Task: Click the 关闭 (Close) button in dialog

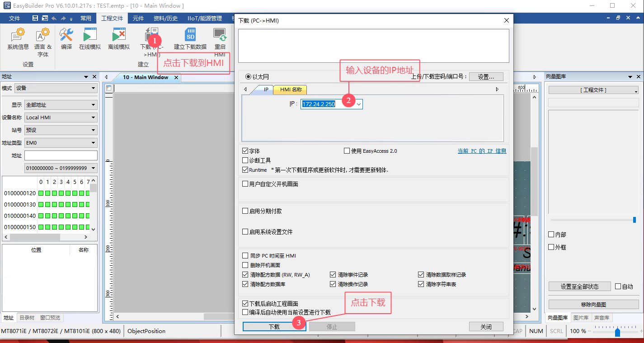Action: [486, 327]
